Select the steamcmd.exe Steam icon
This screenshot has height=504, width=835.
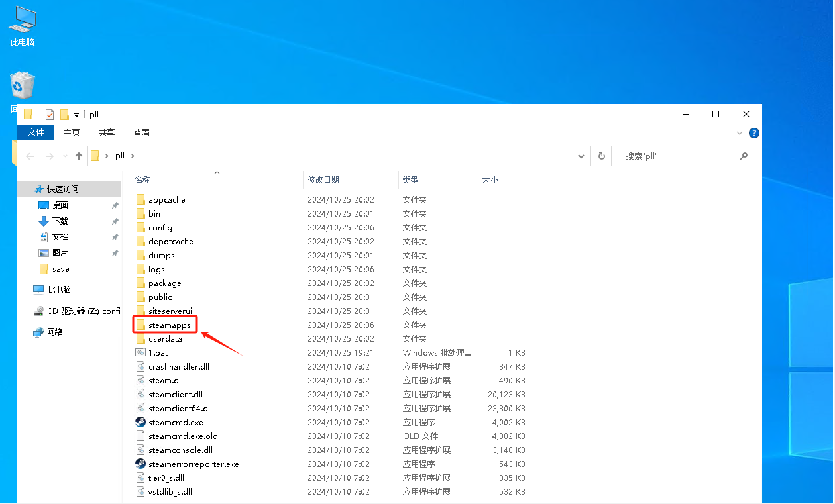tap(140, 422)
